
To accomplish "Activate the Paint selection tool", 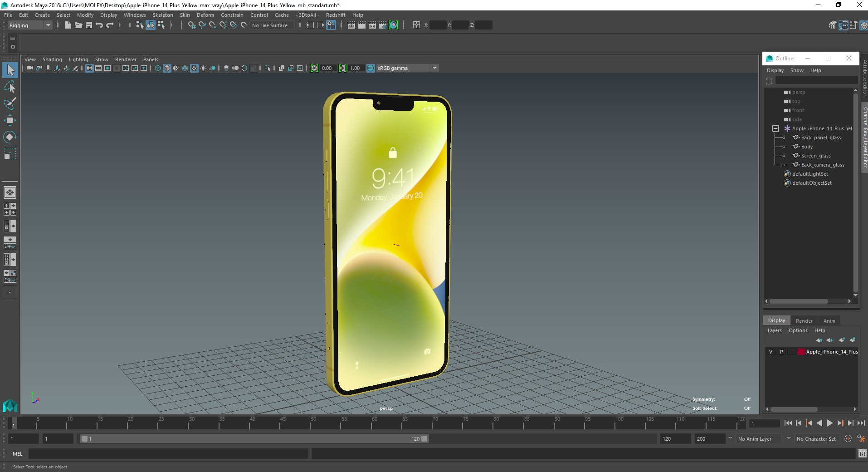I will point(10,103).
